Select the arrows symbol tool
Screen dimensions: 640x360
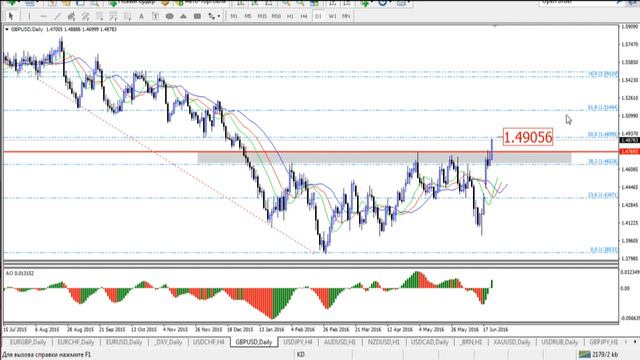coord(211,16)
